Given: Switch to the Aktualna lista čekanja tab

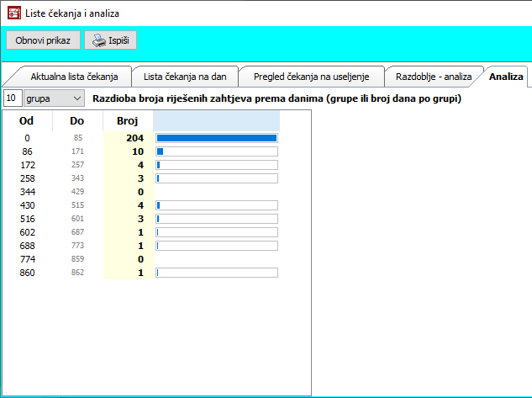Looking at the screenshot, I should [x=74, y=77].
